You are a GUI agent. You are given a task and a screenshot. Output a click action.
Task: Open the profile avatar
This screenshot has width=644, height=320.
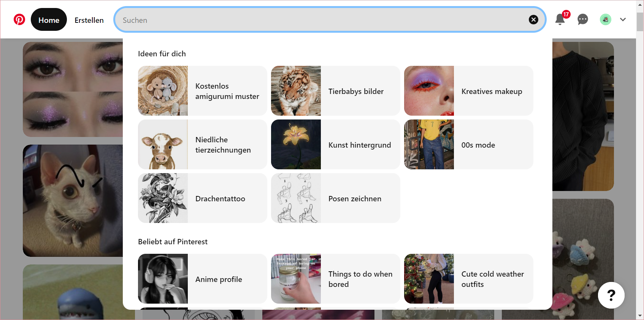click(x=605, y=19)
